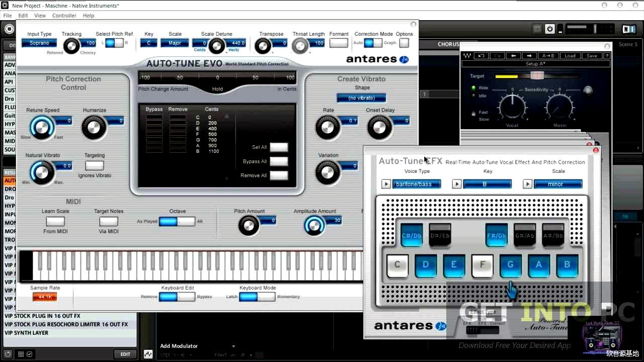Open the baritone/bass Voice Type dropdown
This screenshot has height=362, width=644.
(386, 184)
